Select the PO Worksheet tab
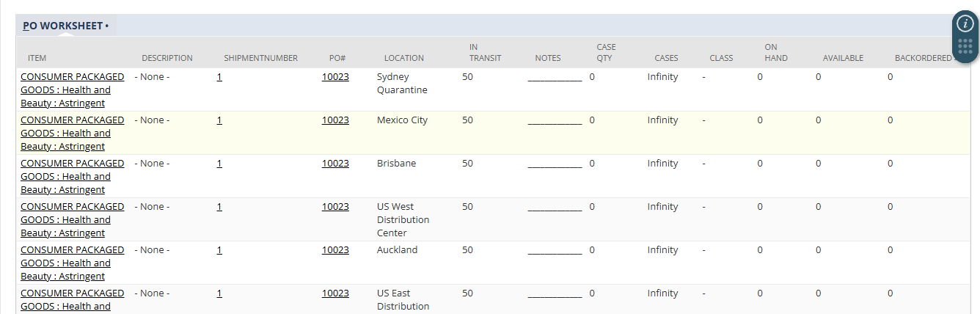 [x=65, y=26]
